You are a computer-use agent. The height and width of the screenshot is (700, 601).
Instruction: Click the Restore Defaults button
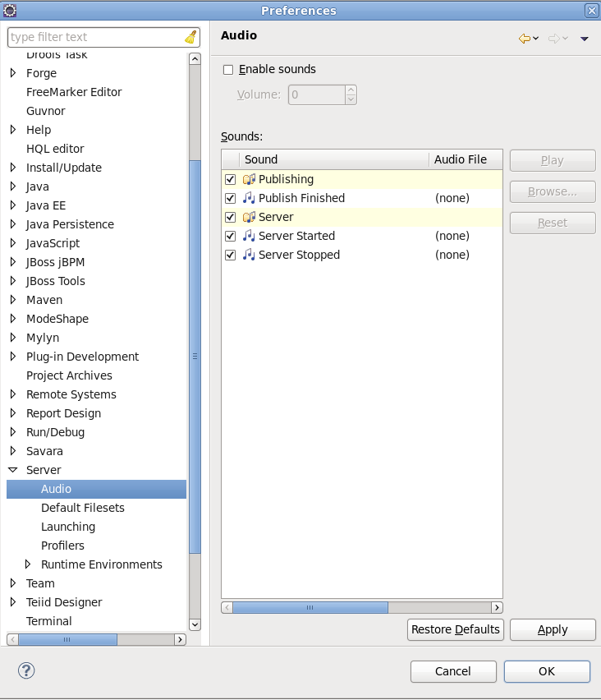coord(455,629)
